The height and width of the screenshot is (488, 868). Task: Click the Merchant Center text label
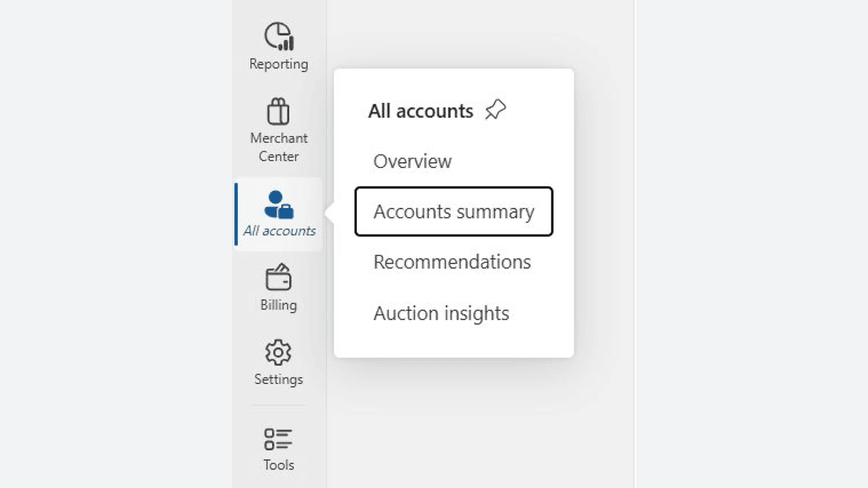[x=279, y=147]
